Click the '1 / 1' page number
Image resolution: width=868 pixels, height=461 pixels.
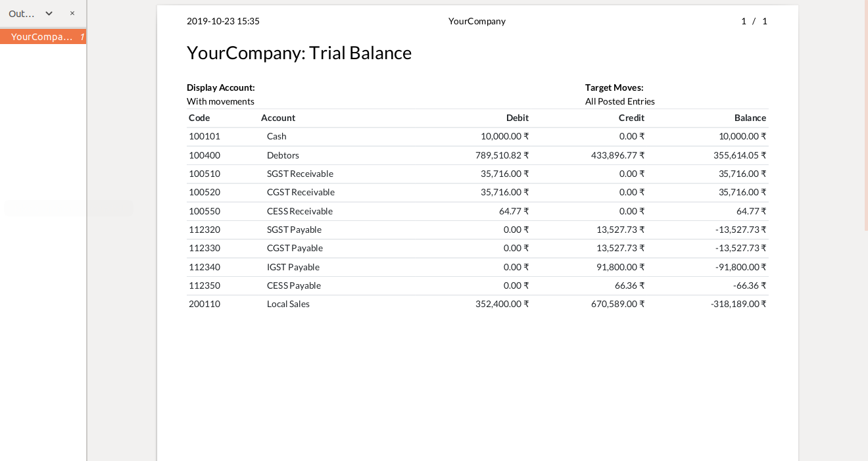point(754,22)
